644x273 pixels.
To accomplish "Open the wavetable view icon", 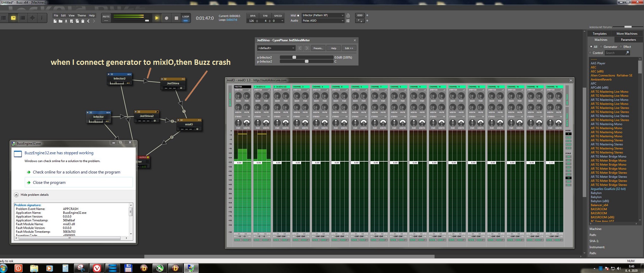I will (x=32, y=18).
